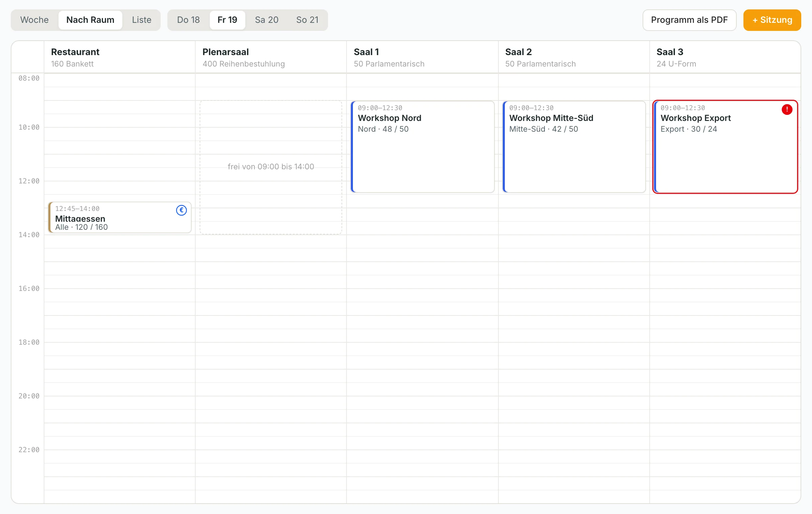Click the Saal 2 room header
The height and width of the screenshot is (514, 812).
pos(574,57)
